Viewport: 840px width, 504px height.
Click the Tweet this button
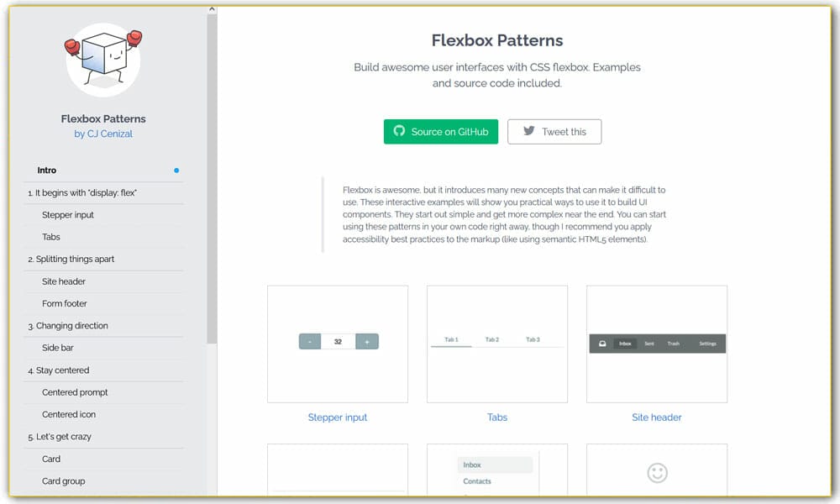tap(554, 131)
